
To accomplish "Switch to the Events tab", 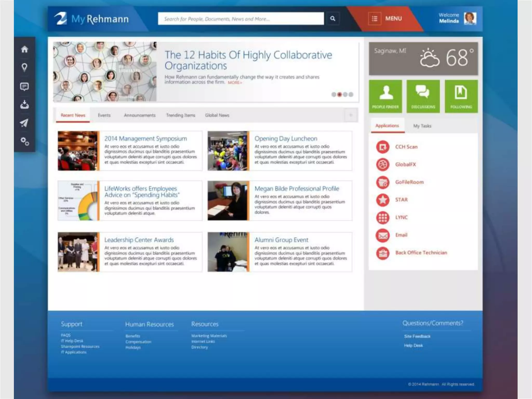I will point(104,115).
